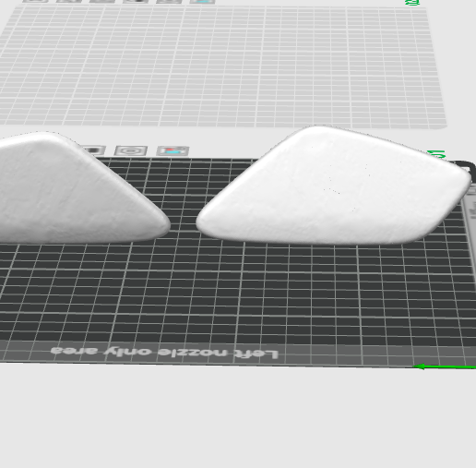
Task: Click the concentric-circle plate settings icon
Action: [131, 150]
